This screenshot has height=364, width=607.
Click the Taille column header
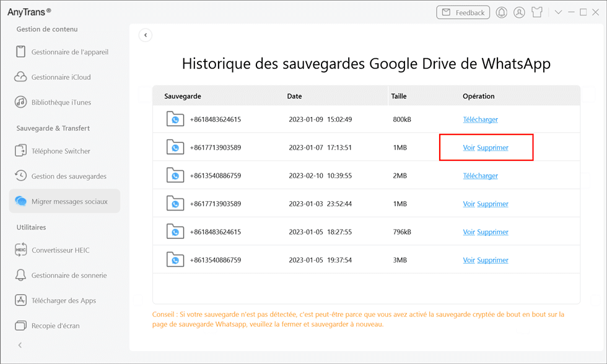click(399, 97)
